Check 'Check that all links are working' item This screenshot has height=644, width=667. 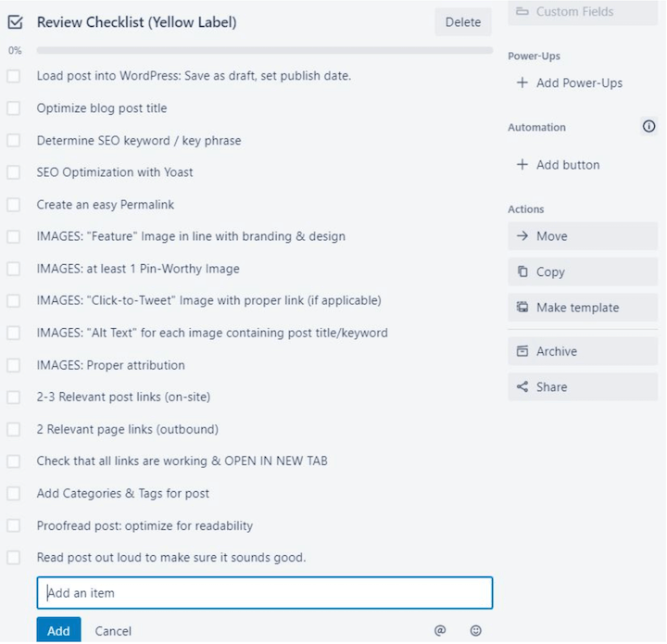tap(14, 461)
